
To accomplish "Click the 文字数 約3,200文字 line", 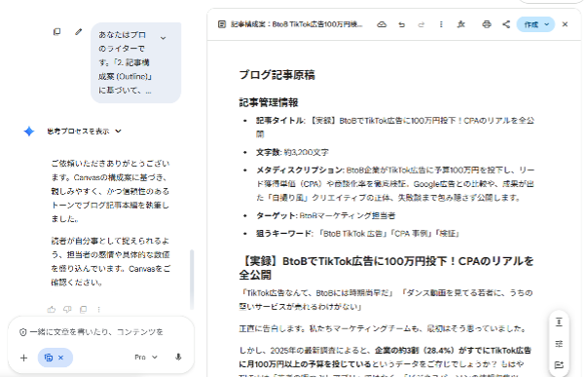I will 292,152.
